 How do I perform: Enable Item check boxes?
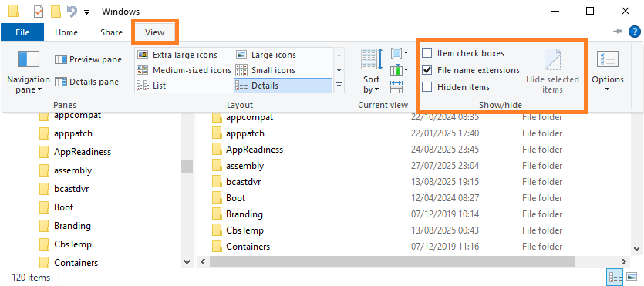(427, 53)
